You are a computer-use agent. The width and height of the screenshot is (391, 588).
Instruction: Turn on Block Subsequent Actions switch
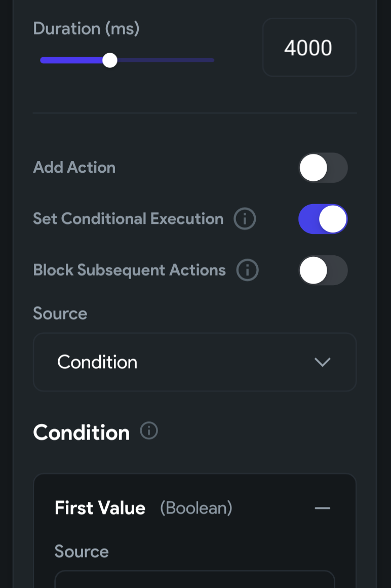pos(323,270)
